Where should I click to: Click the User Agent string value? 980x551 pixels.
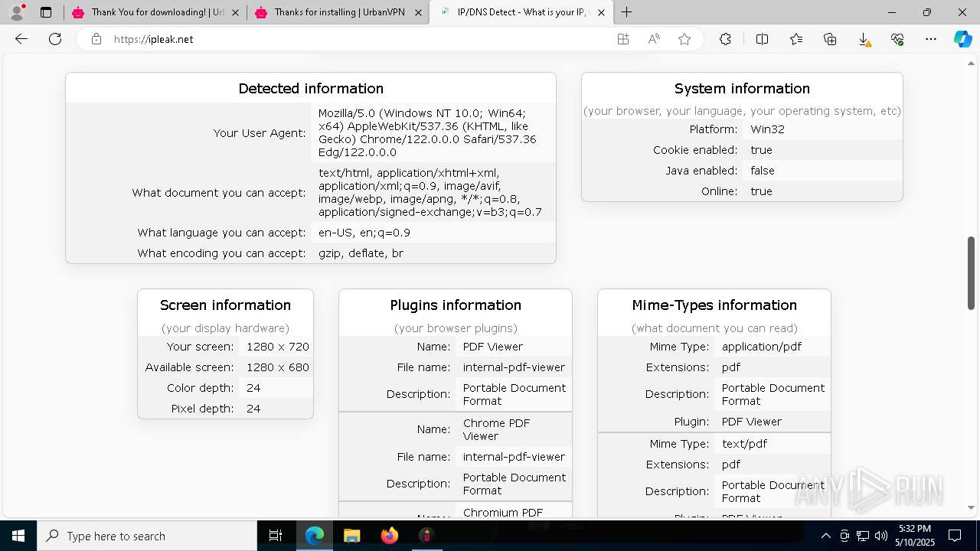pyautogui.click(x=427, y=132)
